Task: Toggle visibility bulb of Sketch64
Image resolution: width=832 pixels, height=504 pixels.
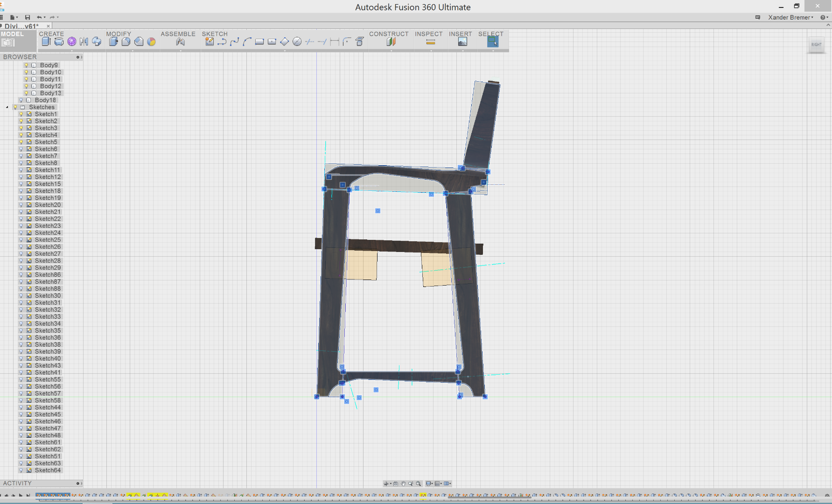Action: pos(21,470)
